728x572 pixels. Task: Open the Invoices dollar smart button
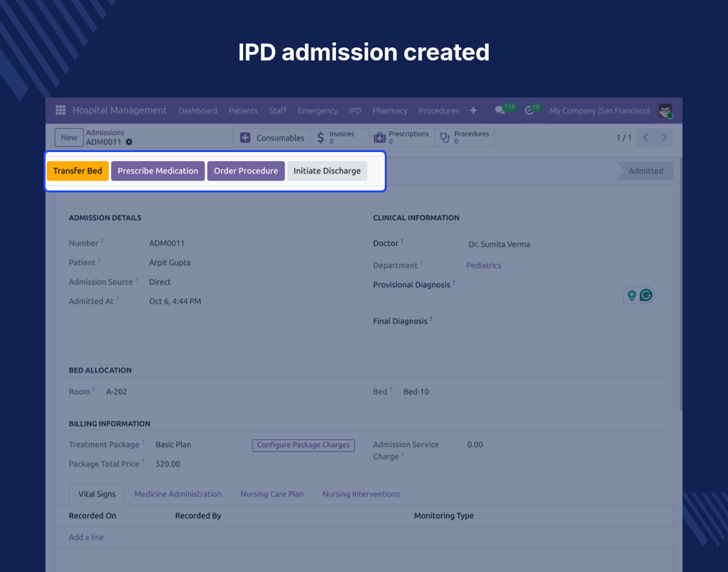(x=340, y=138)
